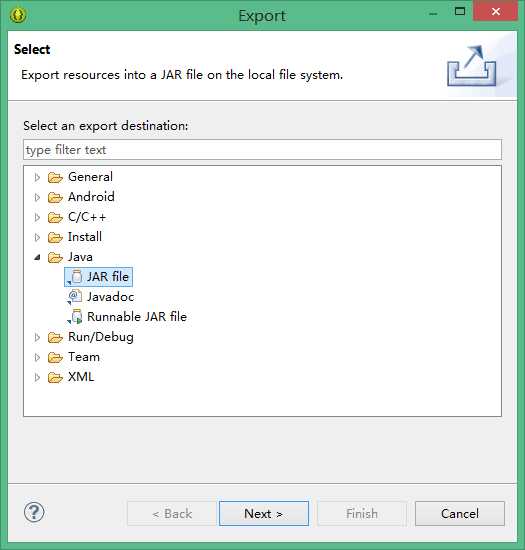
Task: Click the Java folder icon
Action: coord(55,257)
